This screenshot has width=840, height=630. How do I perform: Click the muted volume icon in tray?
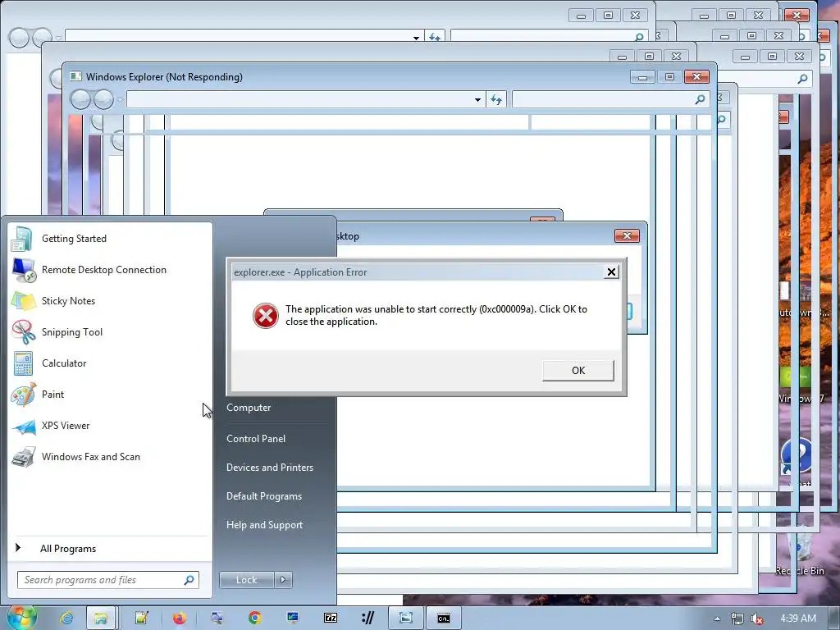(757, 619)
